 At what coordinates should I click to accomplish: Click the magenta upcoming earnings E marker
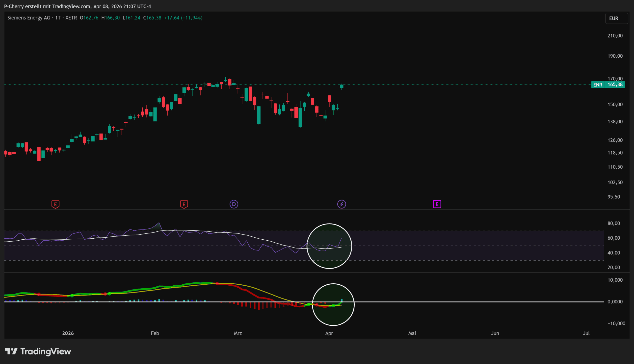point(437,204)
